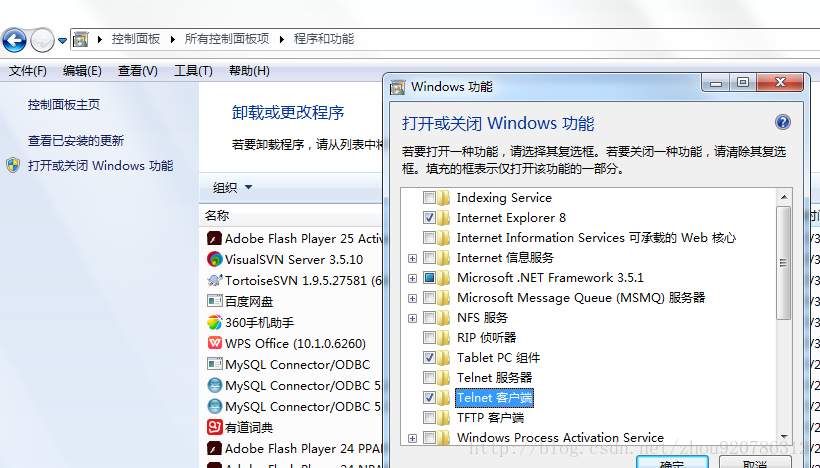Click 所有控制面板项 in the address bar
This screenshot has height=468, width=820.
226,39
